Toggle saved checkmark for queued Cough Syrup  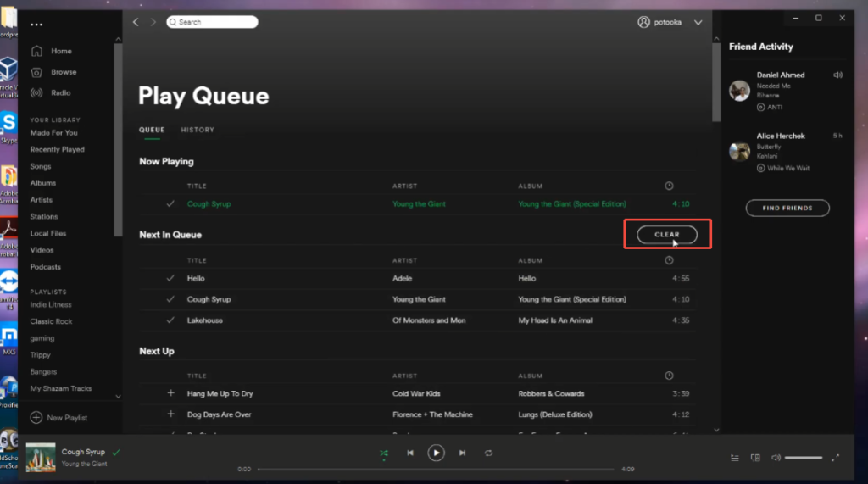(170, 299)
